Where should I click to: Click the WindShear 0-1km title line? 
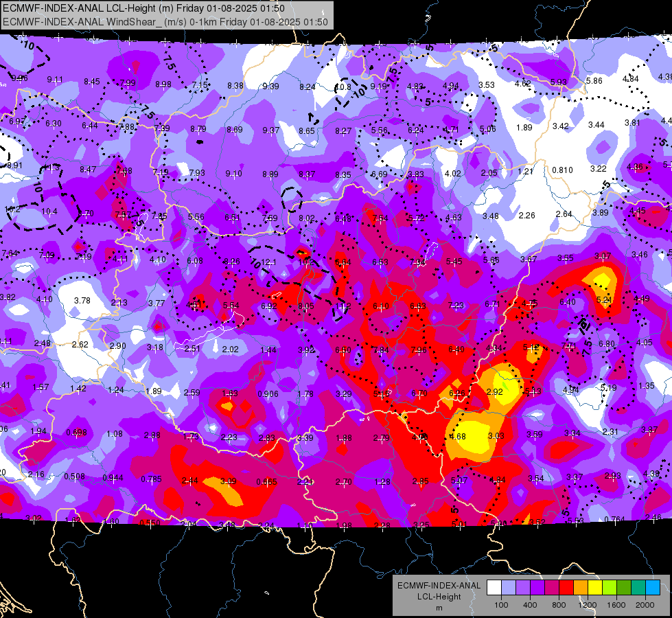165,22
